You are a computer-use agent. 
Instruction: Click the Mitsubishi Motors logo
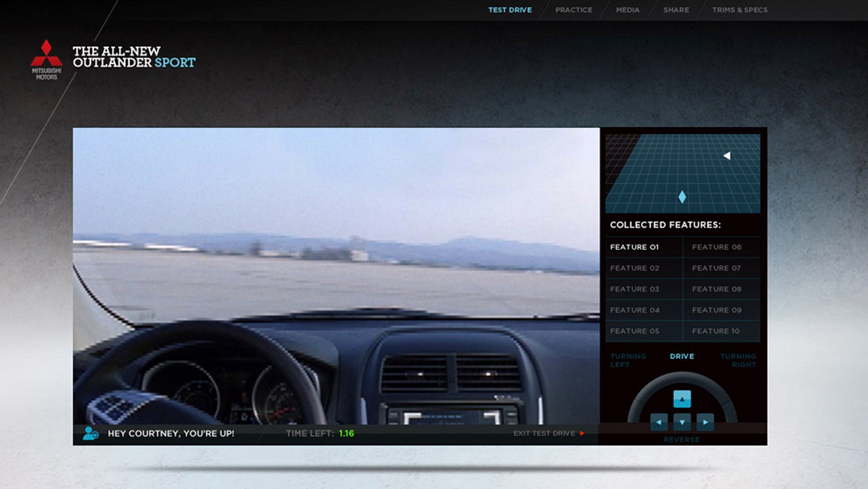(46, 59)
